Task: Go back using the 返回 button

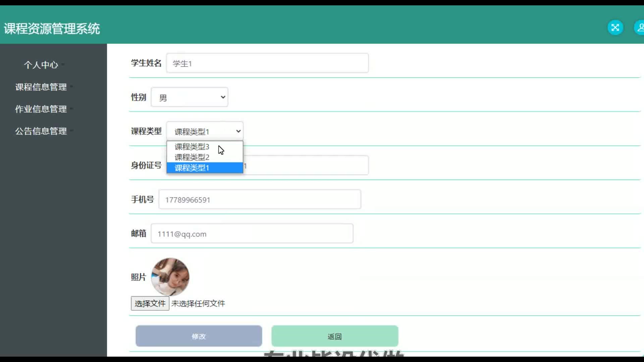Action: point(335,336)
